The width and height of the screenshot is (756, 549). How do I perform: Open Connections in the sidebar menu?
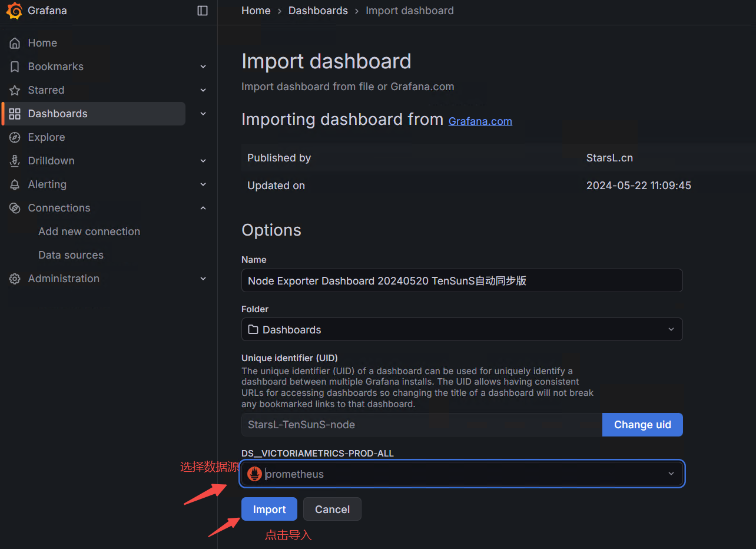click(59, 208)
